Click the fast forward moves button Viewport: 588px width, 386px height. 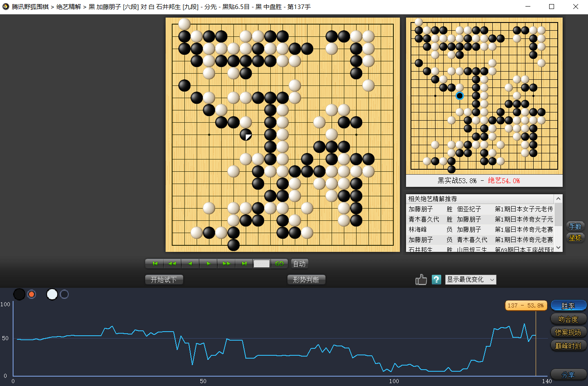point(226,264)
